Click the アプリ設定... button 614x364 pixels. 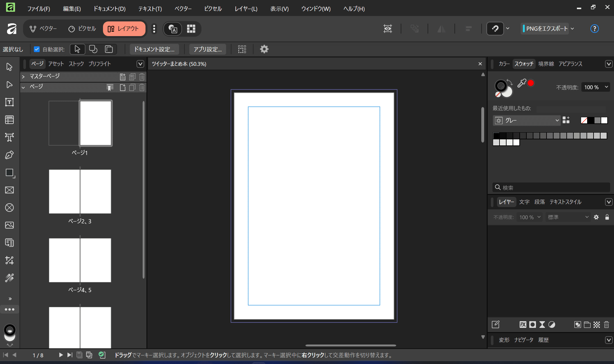tap(208, 49)
